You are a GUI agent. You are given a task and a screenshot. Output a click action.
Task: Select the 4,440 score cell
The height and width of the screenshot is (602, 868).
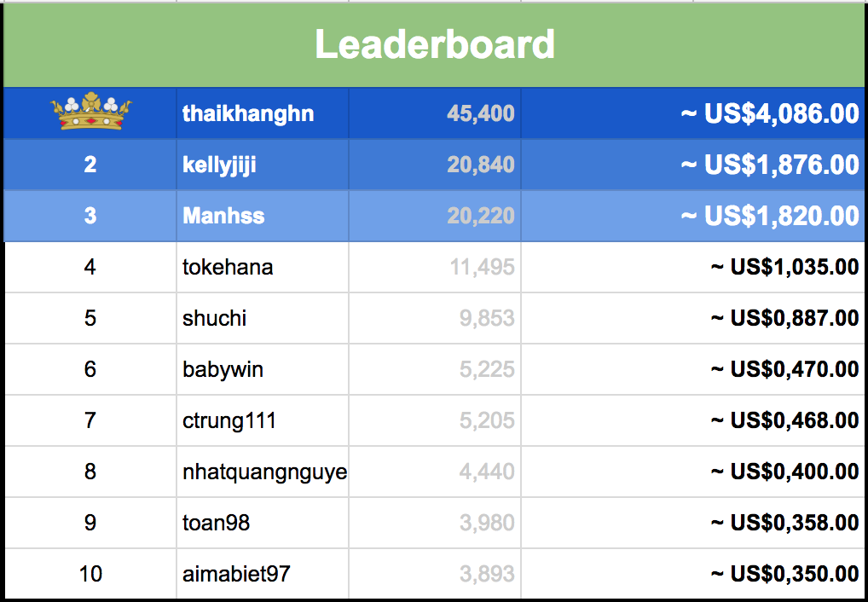(487, 472)
